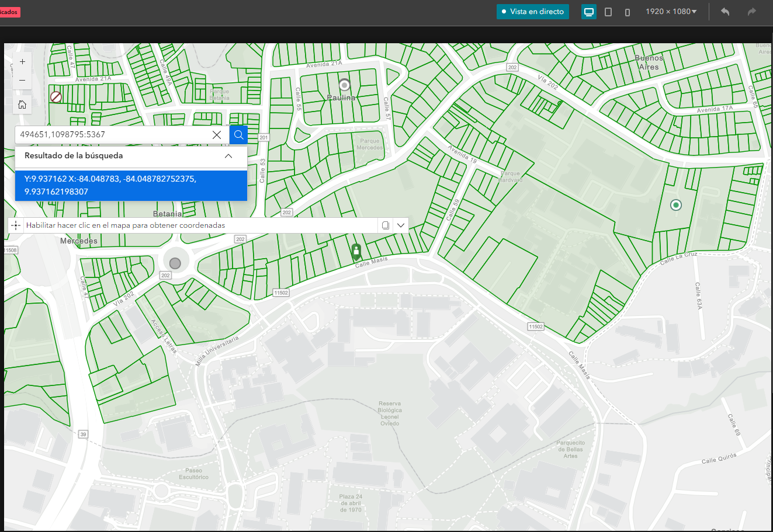Enable click-on-map coordinate capture crosshair
The image size is (773, 532).
16,225
